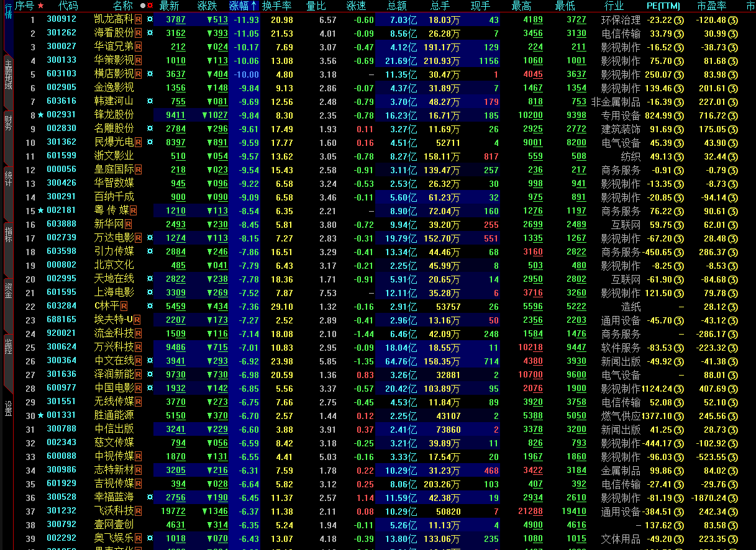The height and width of the screenshot is (550, 756).
Task: Click the star marker on row 001331 胜通能源
Action: click(41, 416)
